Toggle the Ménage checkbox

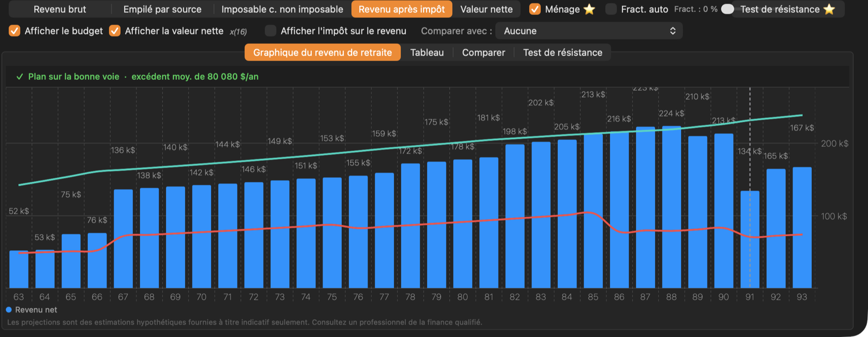(535, 9)
